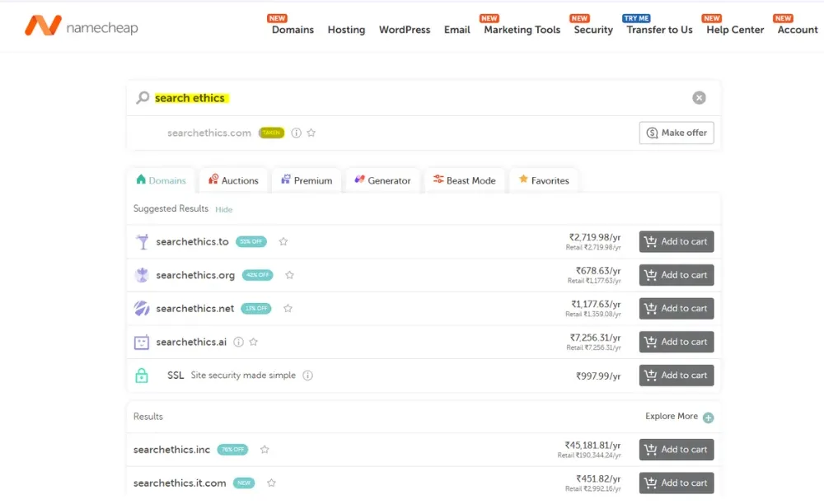Click the searchethics.ai info icon
824x504 pixels.
click(x=238, y=342)
